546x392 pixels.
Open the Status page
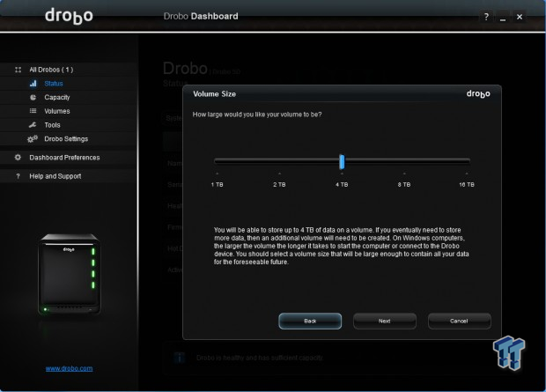[54, 84]
